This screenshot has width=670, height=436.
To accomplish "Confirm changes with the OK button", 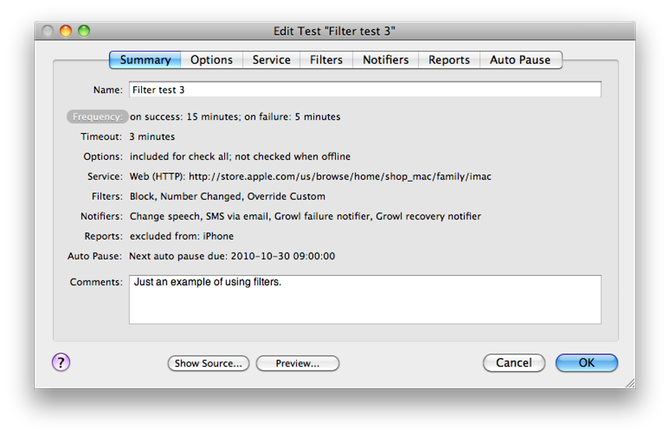I will [x=587, y=363].
